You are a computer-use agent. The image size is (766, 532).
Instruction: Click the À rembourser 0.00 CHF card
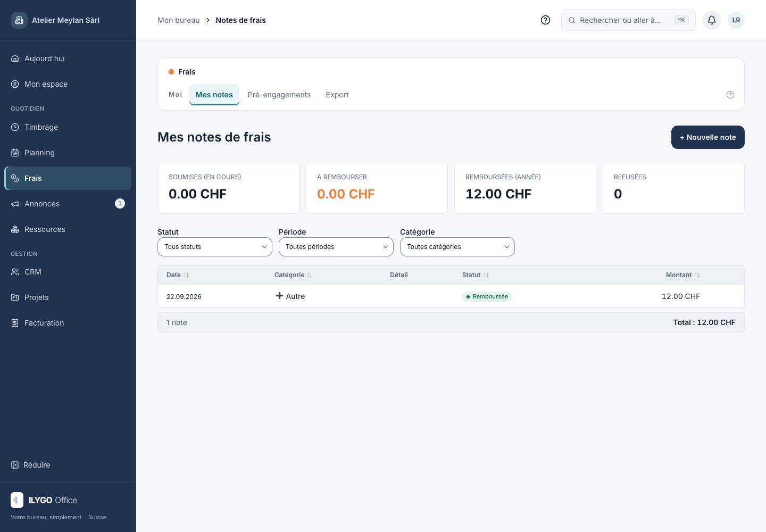[377, 188]
